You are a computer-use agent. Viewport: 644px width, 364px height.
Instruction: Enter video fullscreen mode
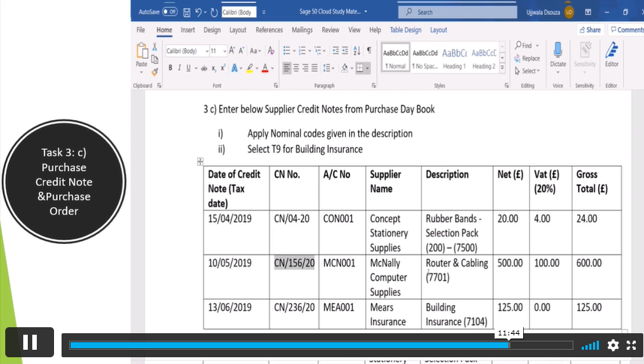pos(631,345)
